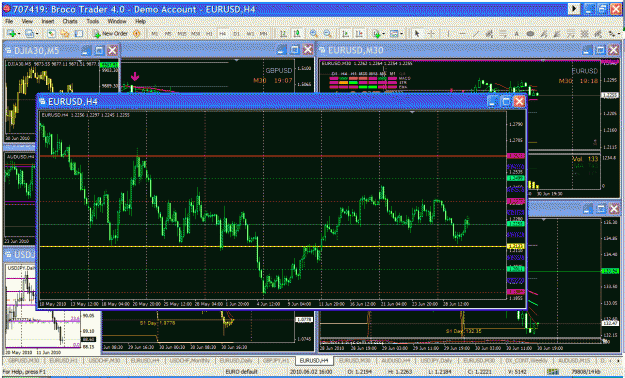Open the Templates toolbar icon
This screenshot has height=378, width=625.
(x=394, y=34)
